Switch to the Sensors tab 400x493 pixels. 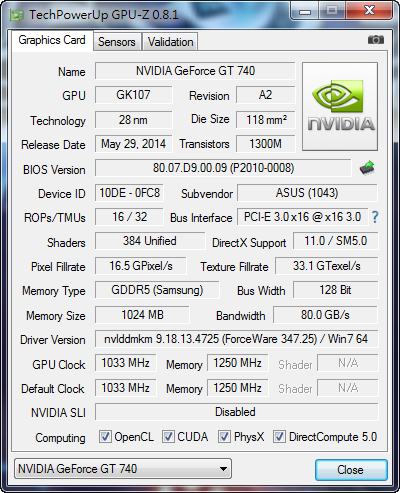tap(117, 42)
